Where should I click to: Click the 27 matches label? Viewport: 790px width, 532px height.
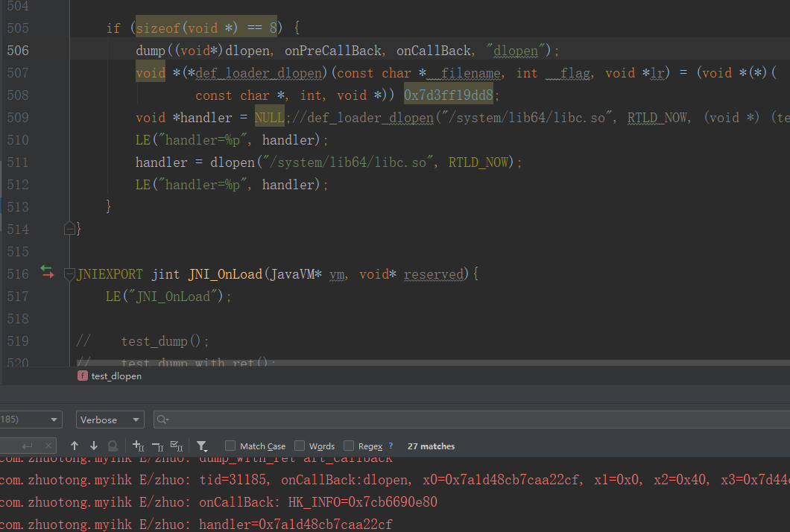click(432, 446)
